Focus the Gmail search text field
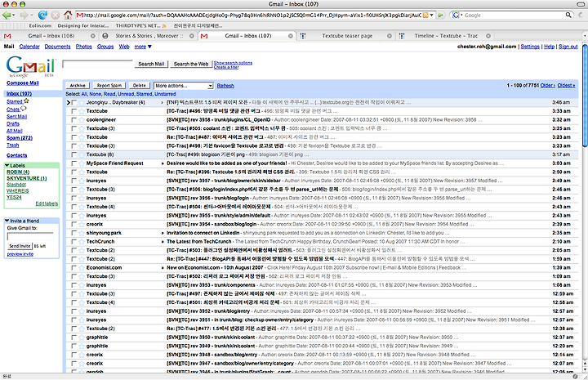This screenshot has width=588, height=380. (97, 64)
